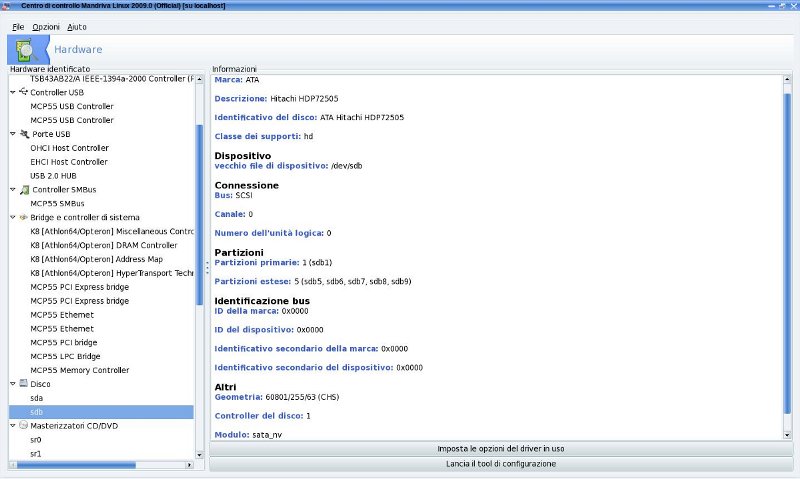
Task: Select the MCP55 SMBus device
Action: [x=57, y=203]
